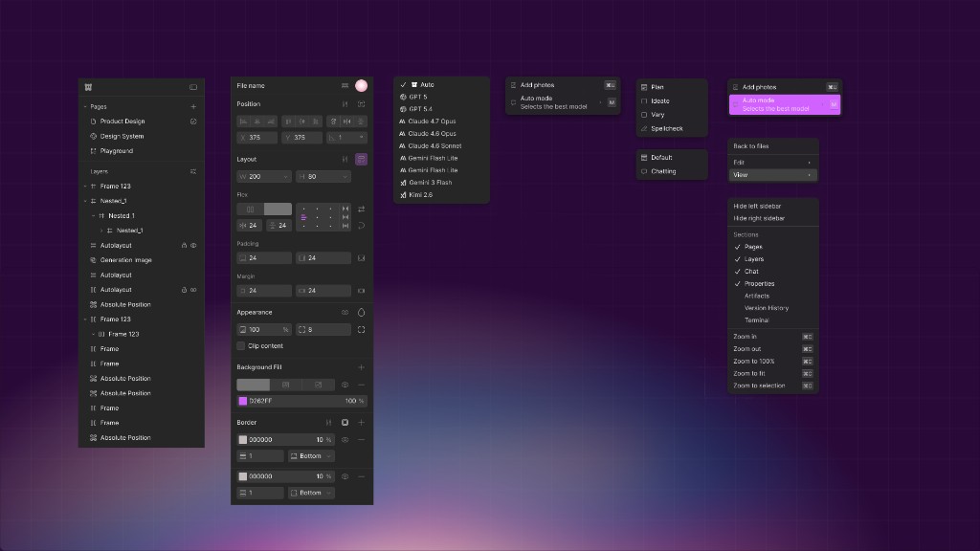Toggle the eye icon in the Appearance header

(x=345, y=313)
